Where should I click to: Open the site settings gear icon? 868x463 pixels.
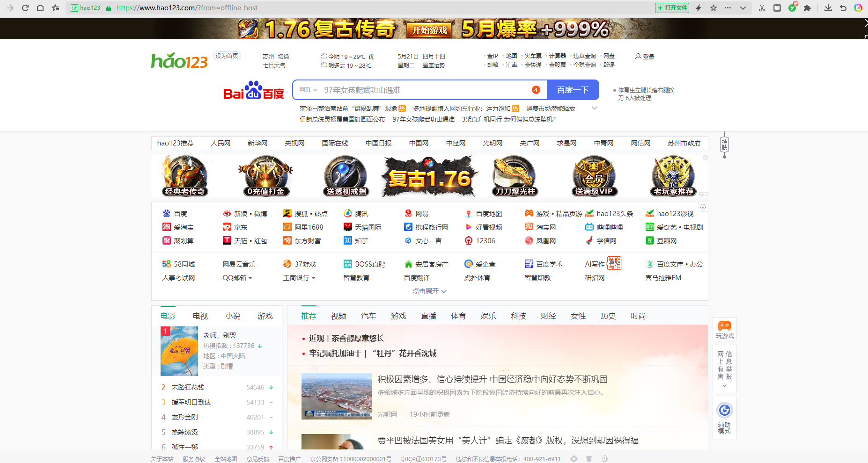pyautogui.click(x=703, y=207)
